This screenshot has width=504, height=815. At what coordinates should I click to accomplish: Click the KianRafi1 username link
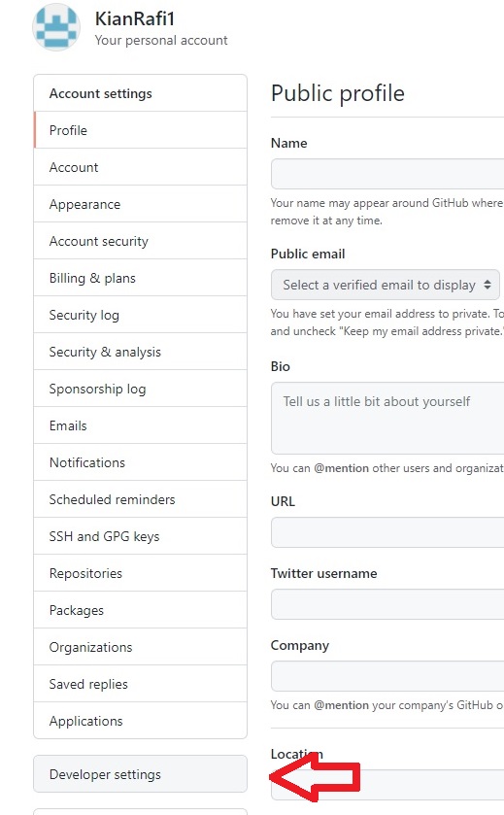(x=135, y=18)
